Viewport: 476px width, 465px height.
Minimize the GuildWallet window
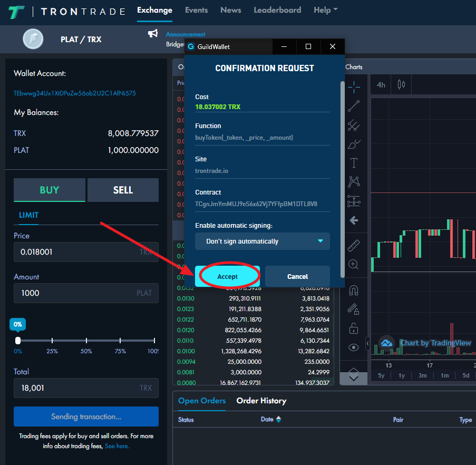pyautogui.click(x=284, y=46)
